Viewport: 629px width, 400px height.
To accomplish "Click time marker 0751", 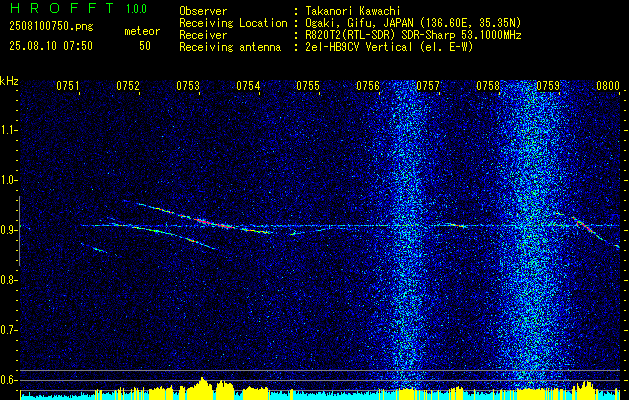I will click(67, 86).
